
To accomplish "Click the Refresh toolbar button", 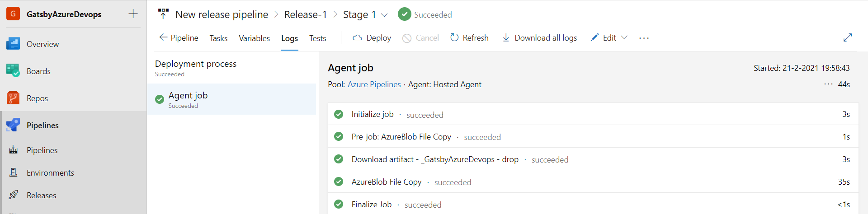I will [x=469, y=38].
